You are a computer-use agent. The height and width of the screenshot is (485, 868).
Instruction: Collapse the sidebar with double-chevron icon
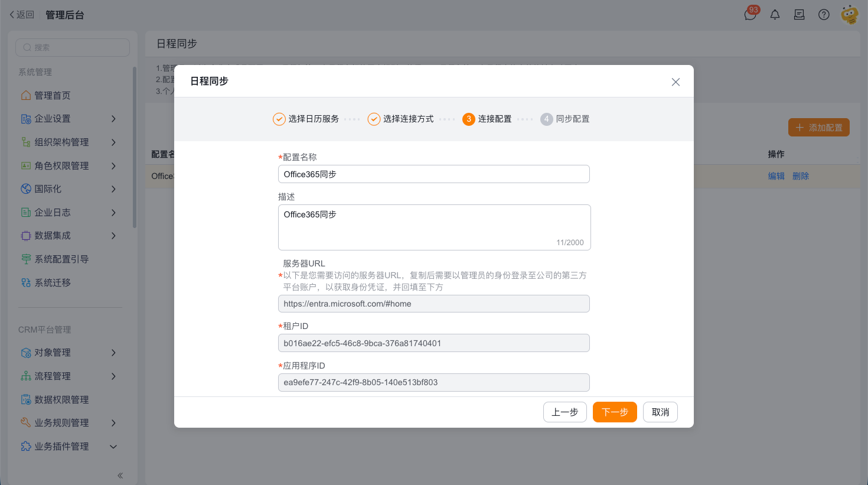[x=120, y=476]
